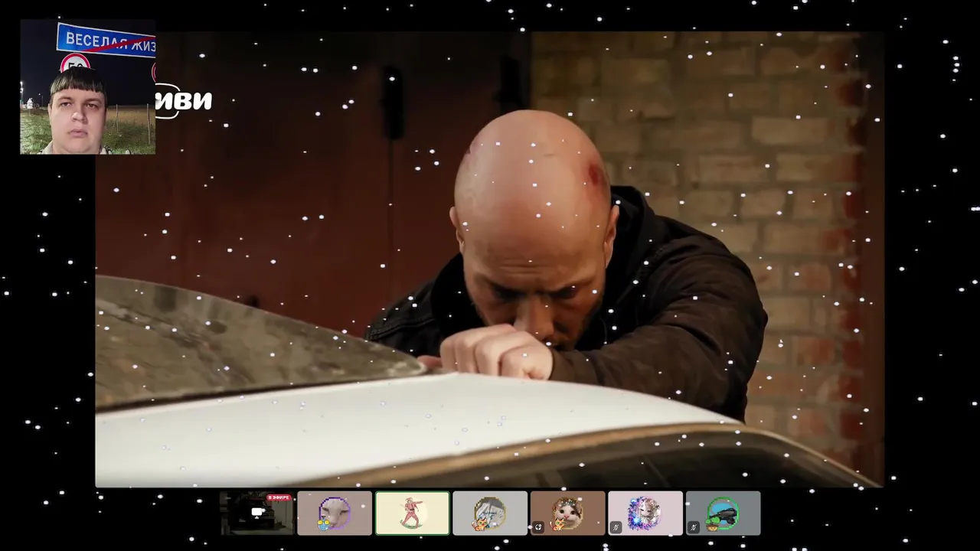Click the muted microphone icon on the green-ringed tile
Image resolution: width=980 pixels, height=551 pixels.
pyautogui.click(x=694, y=527)
